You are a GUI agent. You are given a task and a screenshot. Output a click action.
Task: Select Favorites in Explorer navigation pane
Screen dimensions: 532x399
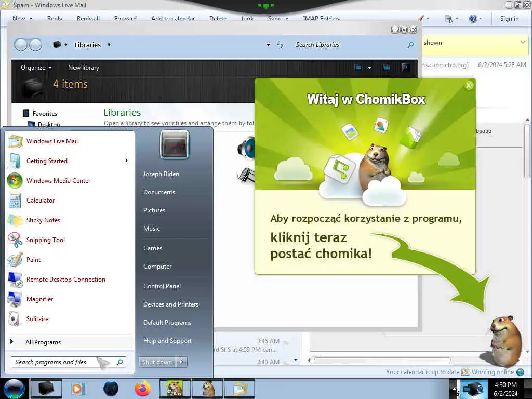[x=45, y=114]
